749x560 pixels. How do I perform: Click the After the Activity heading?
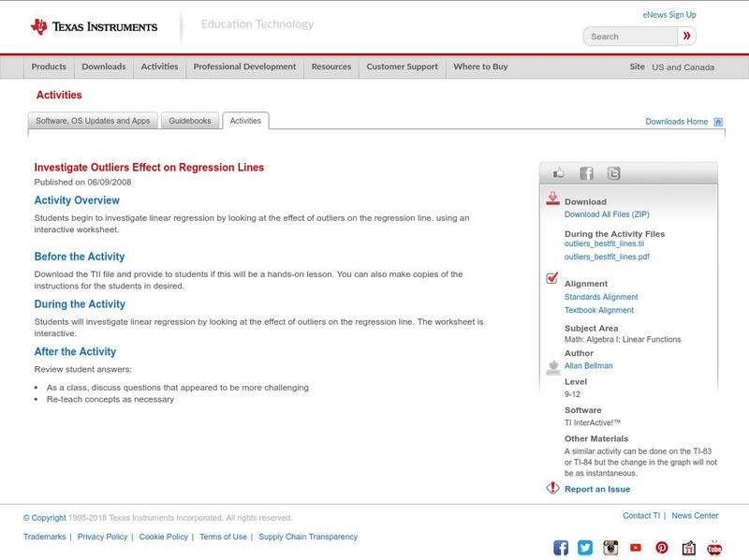[75, 352]
